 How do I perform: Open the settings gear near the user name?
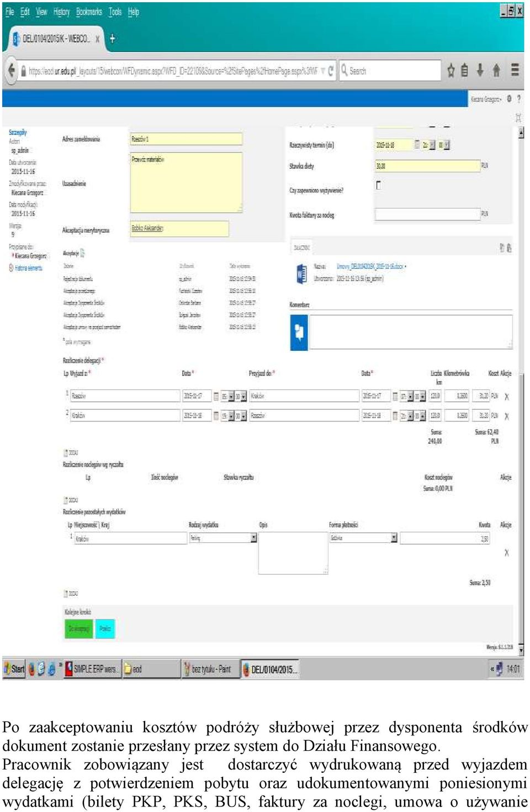[509, 99]
